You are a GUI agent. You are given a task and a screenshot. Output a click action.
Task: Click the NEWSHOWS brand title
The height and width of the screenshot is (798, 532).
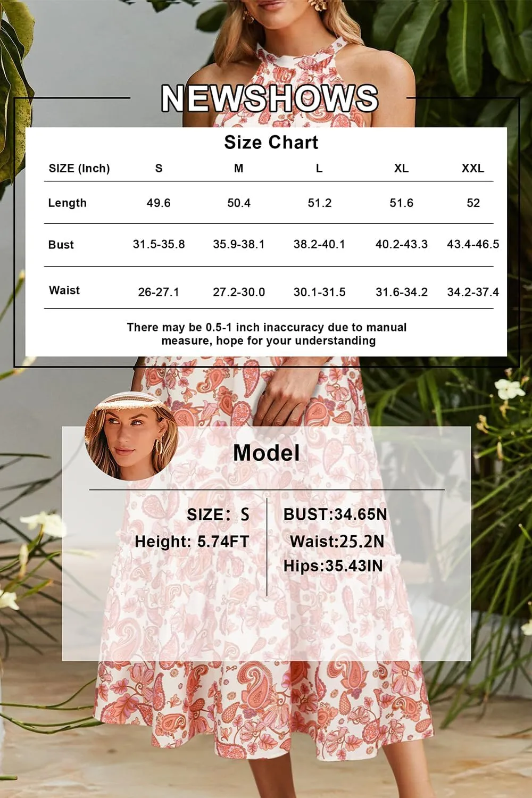pyautogui.click(x=270, y=98)
